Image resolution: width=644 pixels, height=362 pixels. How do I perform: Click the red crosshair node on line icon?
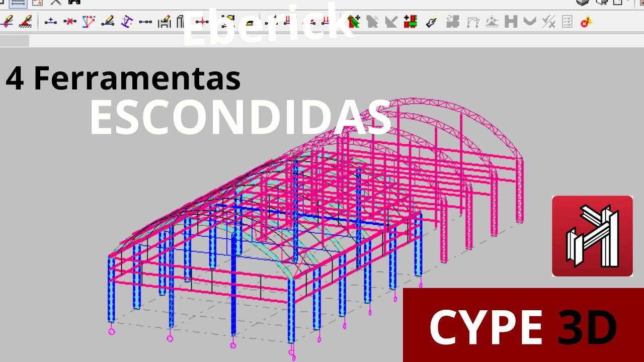coord(202,22)
